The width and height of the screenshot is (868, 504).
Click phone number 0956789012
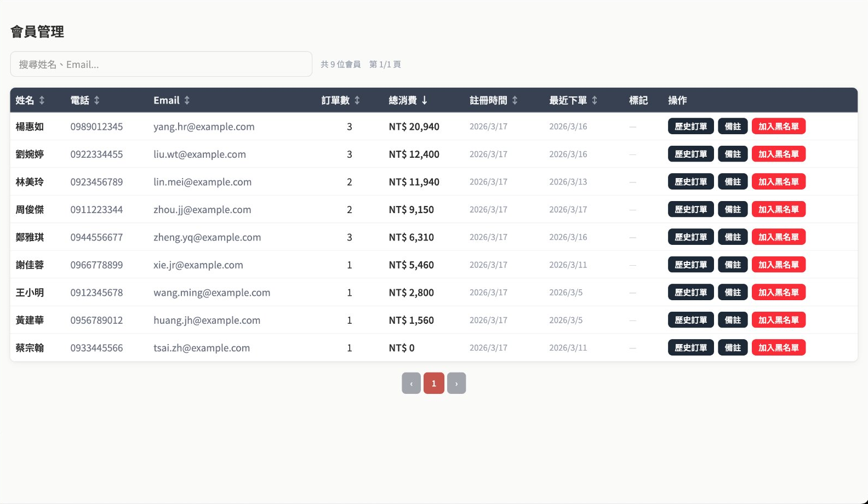coord(96,320)
